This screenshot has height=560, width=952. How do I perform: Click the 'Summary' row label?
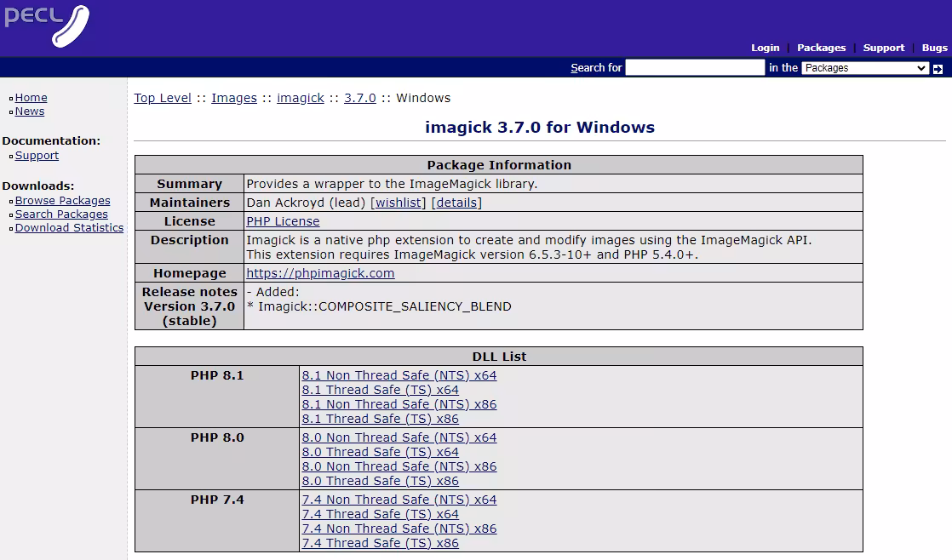coord(189,184)
